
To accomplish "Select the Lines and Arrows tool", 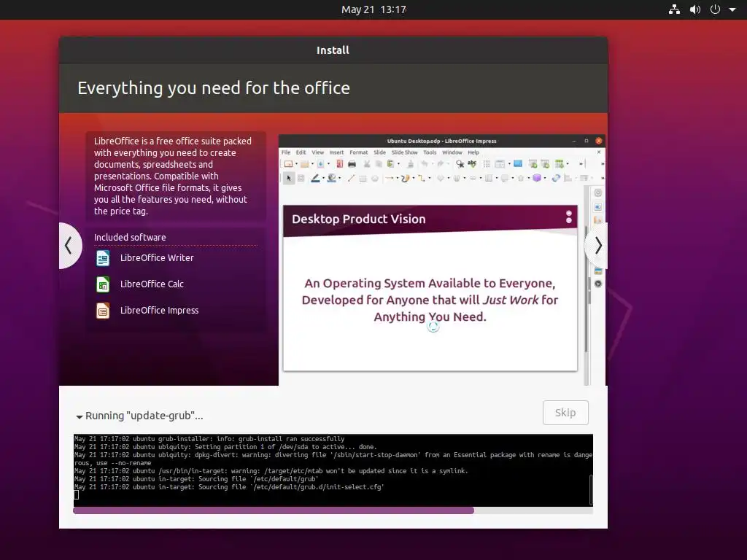I will tap(390, 178).
